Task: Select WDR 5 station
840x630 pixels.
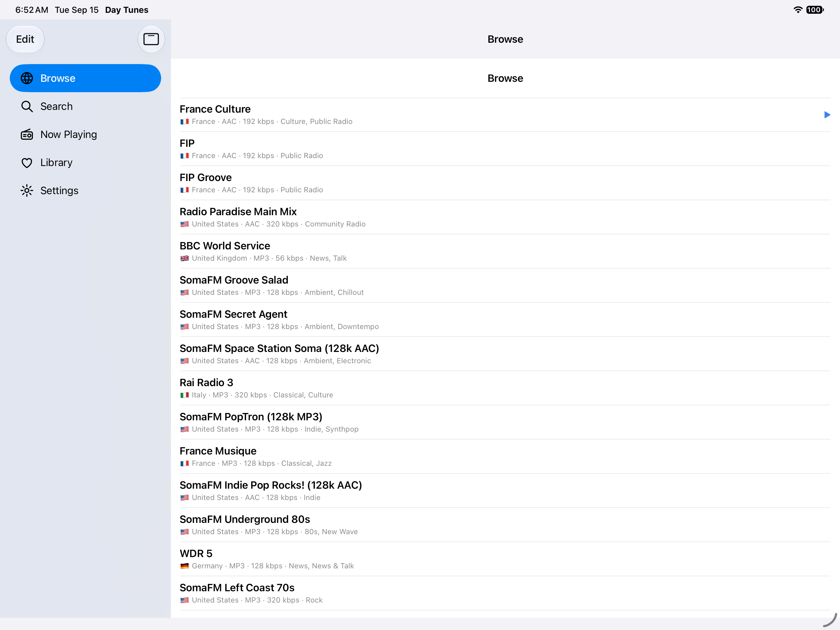Action: tap(505, 559)
